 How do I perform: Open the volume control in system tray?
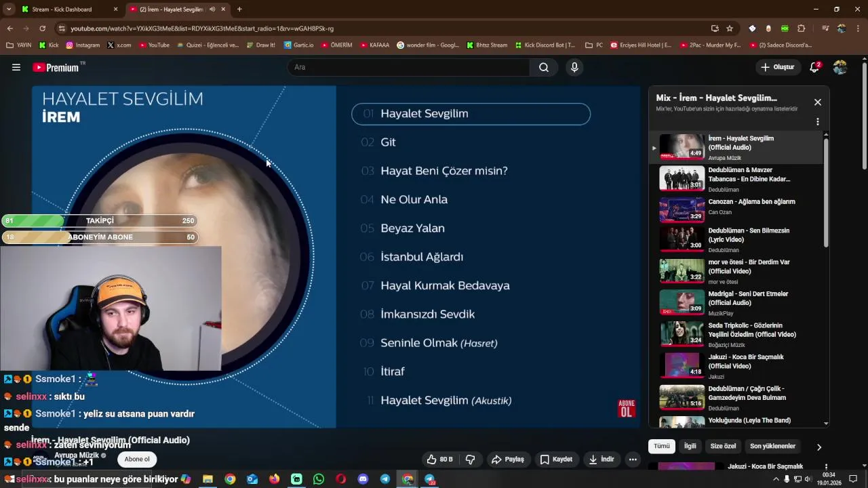pyautogui.click(x=808, y=479)
